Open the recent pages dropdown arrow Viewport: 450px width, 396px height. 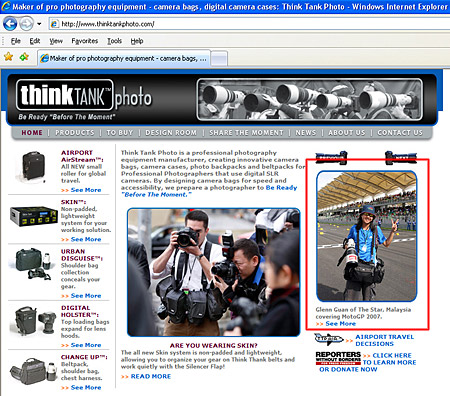pyautogui.click(x=39, y=24)
